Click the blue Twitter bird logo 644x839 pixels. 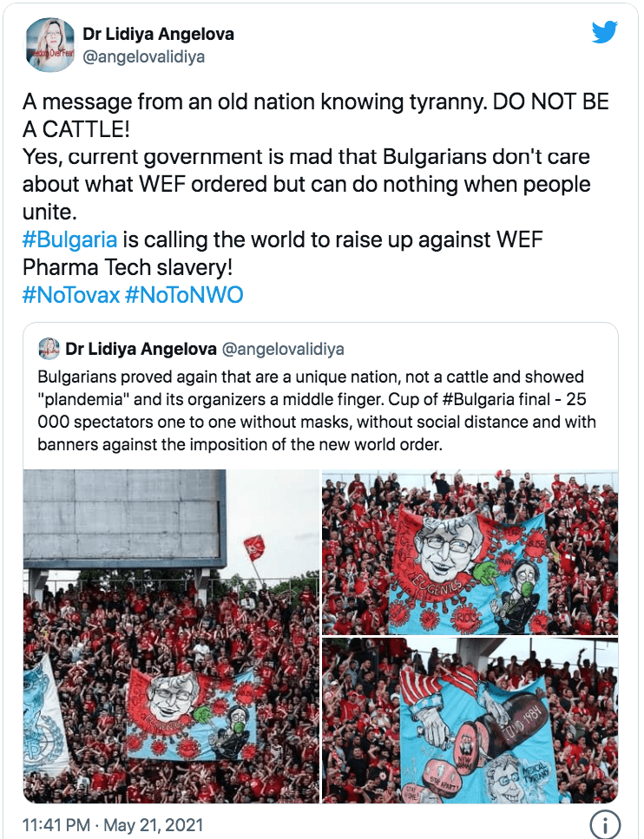point(604,31)
